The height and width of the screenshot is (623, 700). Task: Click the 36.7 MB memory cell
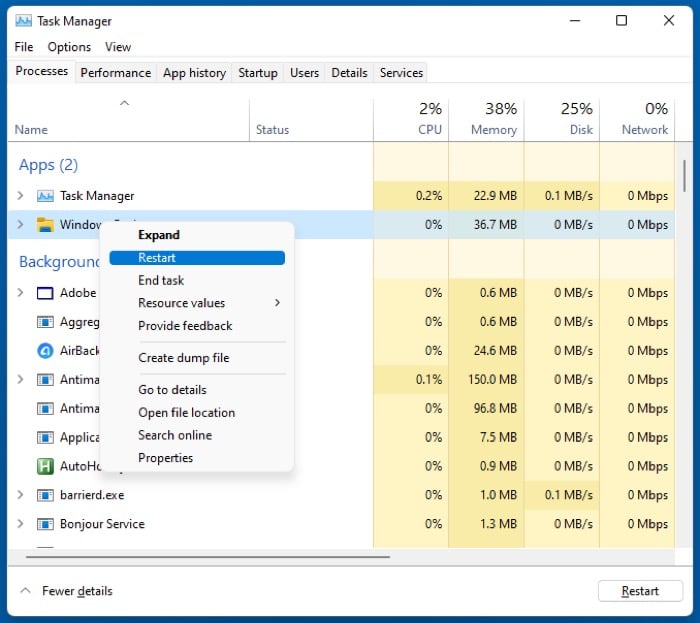tap(486, 224)
